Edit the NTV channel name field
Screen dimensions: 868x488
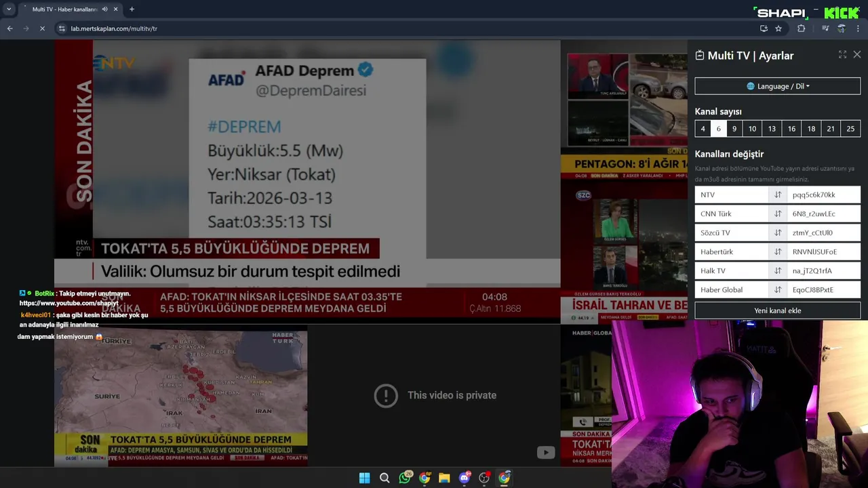(x=732, y=195)
